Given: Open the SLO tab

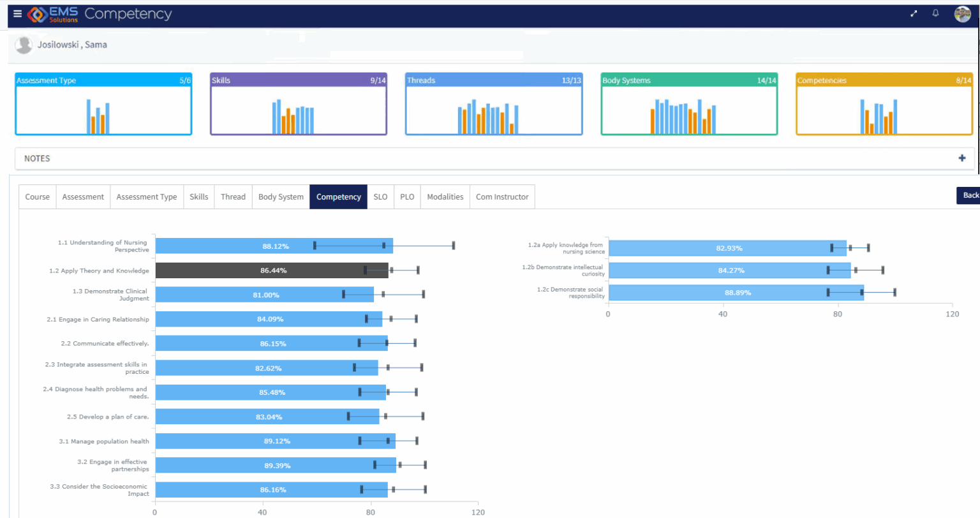Looking at the screenshot, I should coord(380,196).
